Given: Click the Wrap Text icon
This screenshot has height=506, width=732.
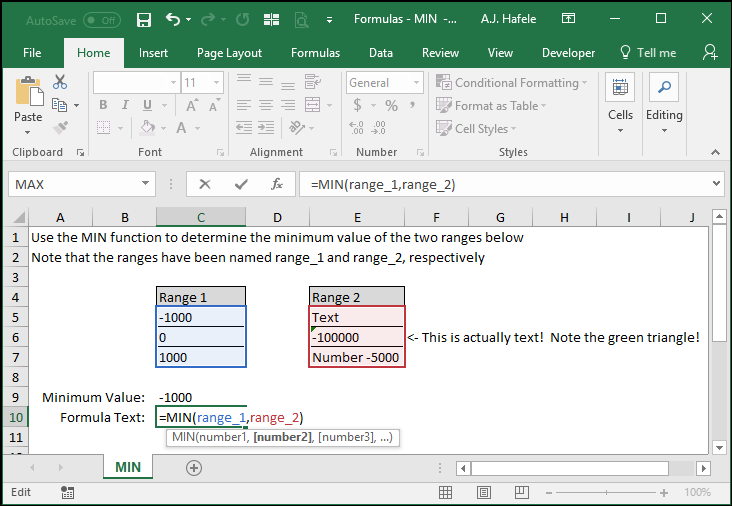Looking at the screenshot, I should (x=312, y=82).
